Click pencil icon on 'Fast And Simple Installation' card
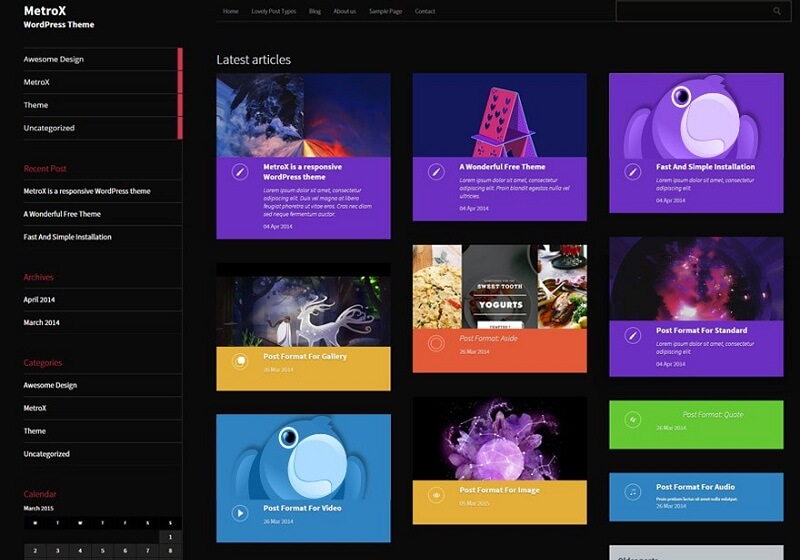 [x=633, y=171]
